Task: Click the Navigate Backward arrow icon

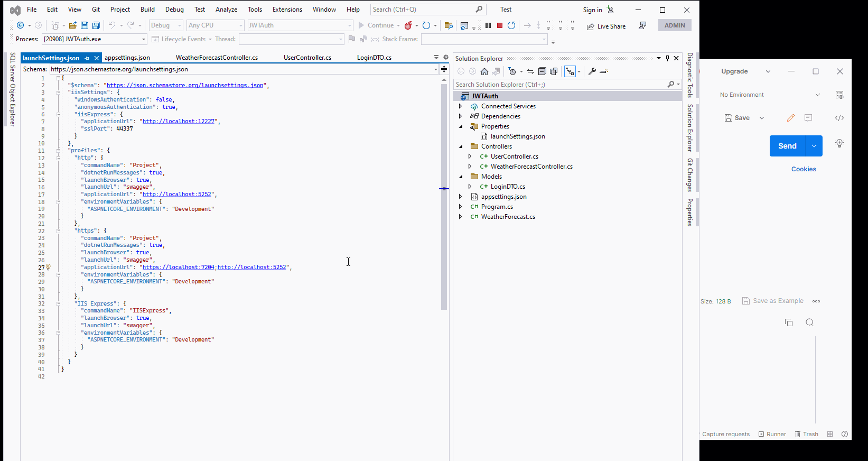Action: click(20, 25)
